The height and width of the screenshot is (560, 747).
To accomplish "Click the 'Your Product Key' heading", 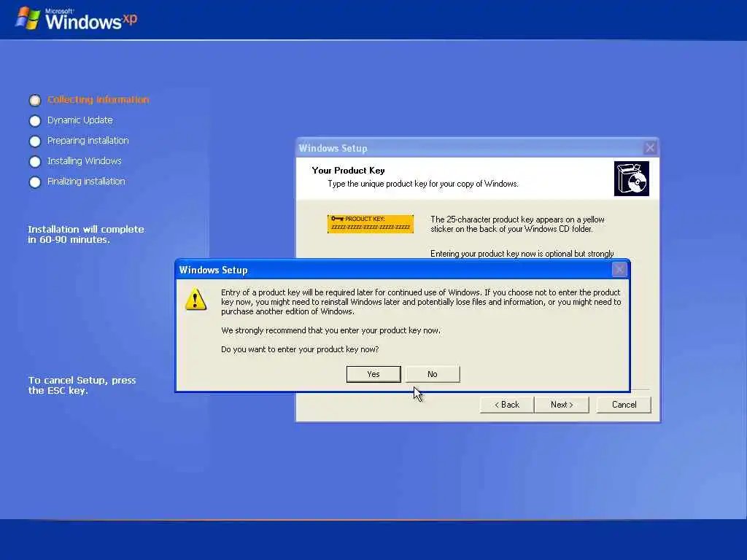I will [x=348, y=171].
